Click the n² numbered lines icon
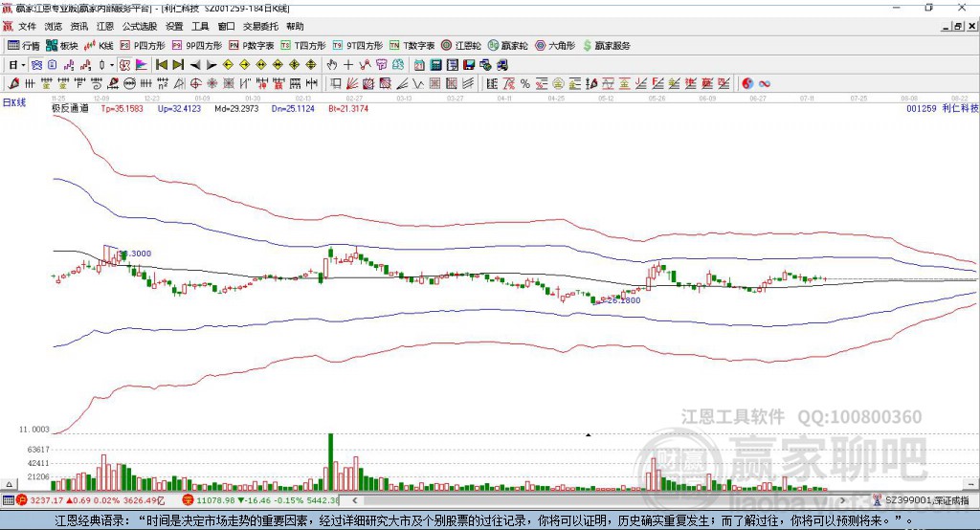The image size is (980, 530). (163, 84)
